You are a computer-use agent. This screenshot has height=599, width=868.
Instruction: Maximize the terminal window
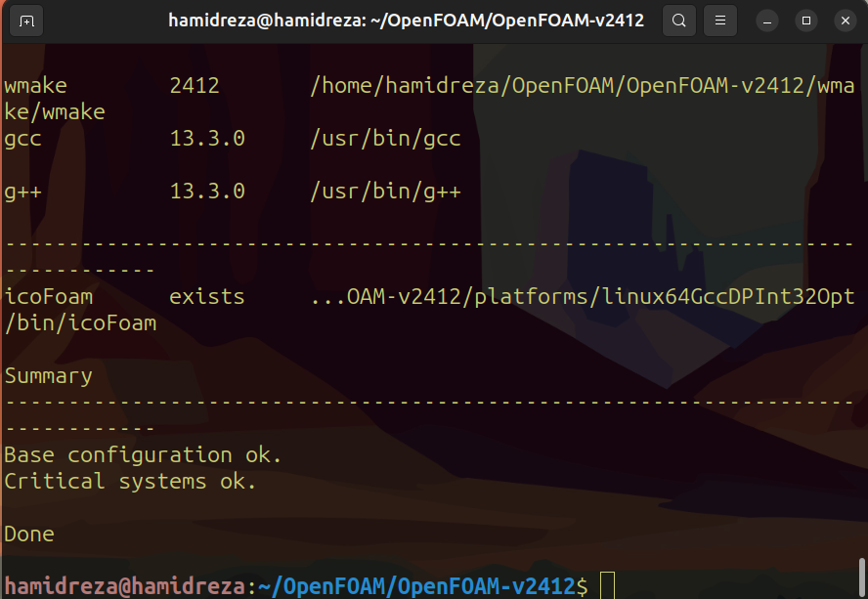[806, 21]
